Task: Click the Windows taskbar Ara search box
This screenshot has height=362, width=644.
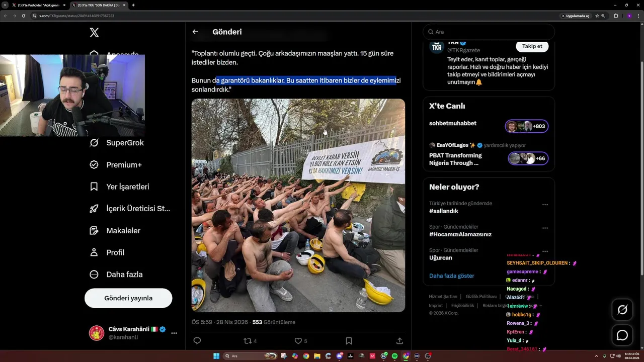Action: coord(250,356)
